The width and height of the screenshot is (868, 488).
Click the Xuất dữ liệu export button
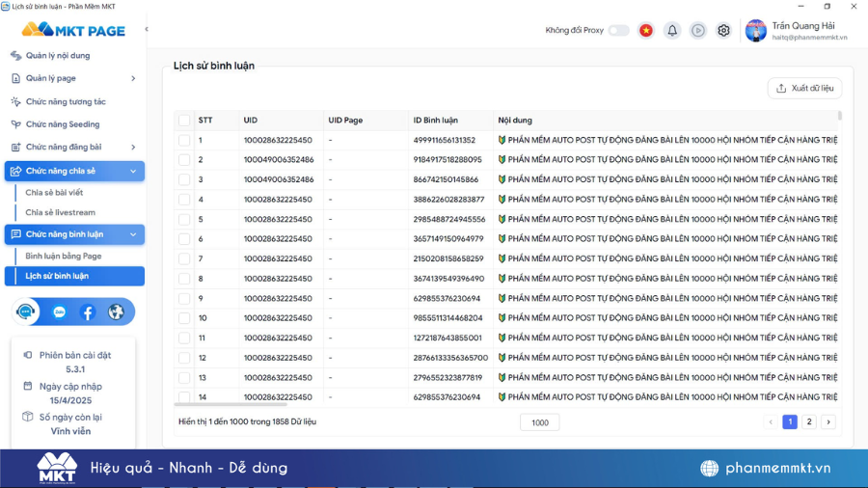pyautogui.click(x=805, y=89)
